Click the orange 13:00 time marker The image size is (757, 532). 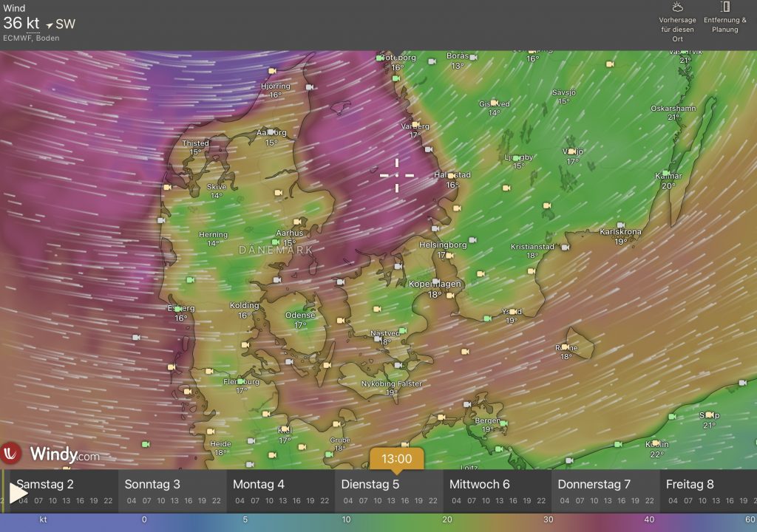click(x=397, y=459)
